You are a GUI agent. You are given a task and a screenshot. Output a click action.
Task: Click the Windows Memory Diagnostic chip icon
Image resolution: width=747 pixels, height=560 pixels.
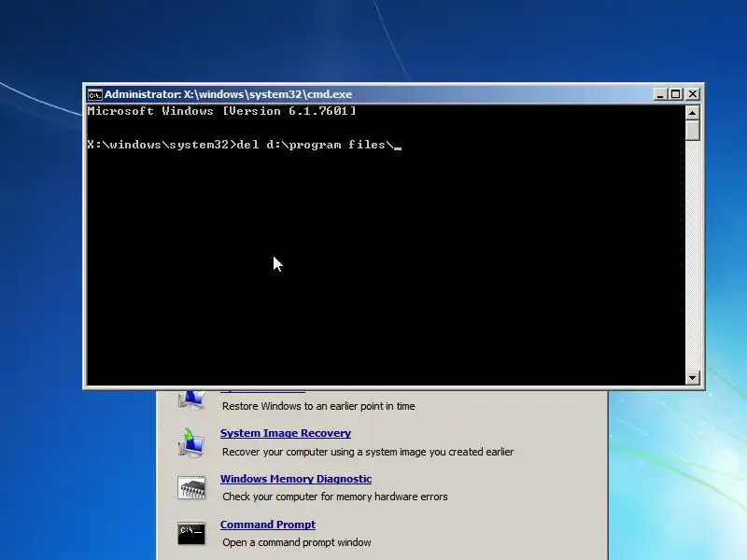(x=191, y=487)
